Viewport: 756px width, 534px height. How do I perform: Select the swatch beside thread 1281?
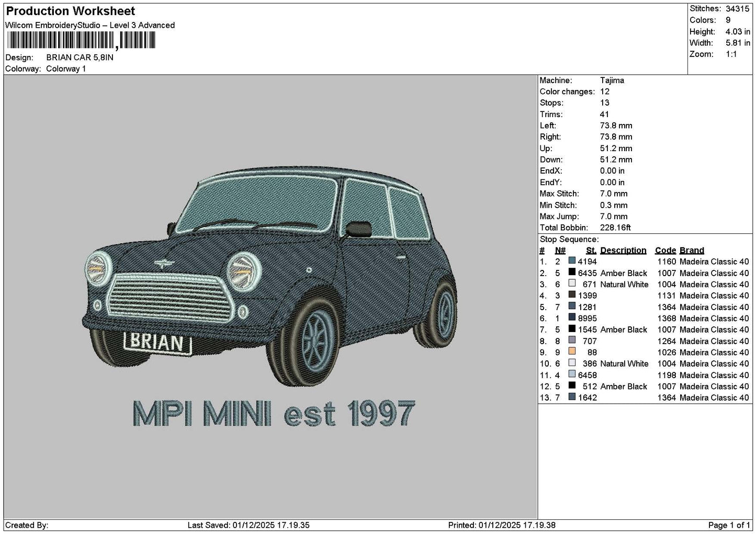pos(572,306)
